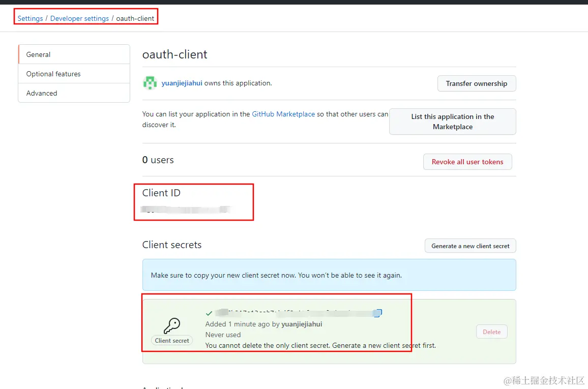Switch to the Advanced sidebar tab
Image resolution: width=588 pixels, height=389 pixels.
(74, 93)
